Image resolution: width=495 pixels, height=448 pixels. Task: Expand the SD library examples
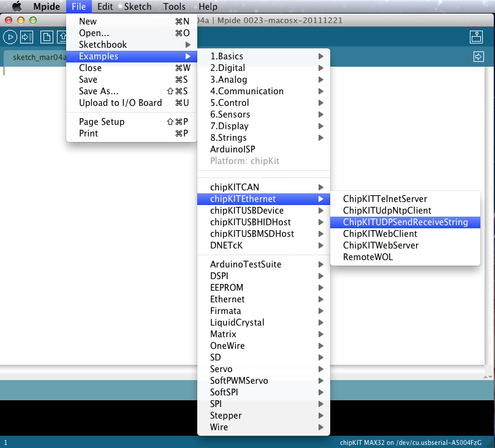point(263,357)
